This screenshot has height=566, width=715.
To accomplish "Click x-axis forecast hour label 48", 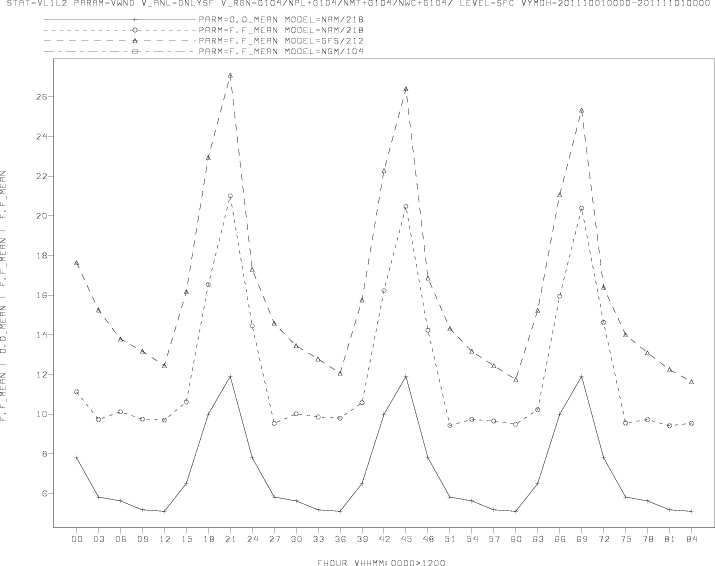I will click(x=428, y=539).
